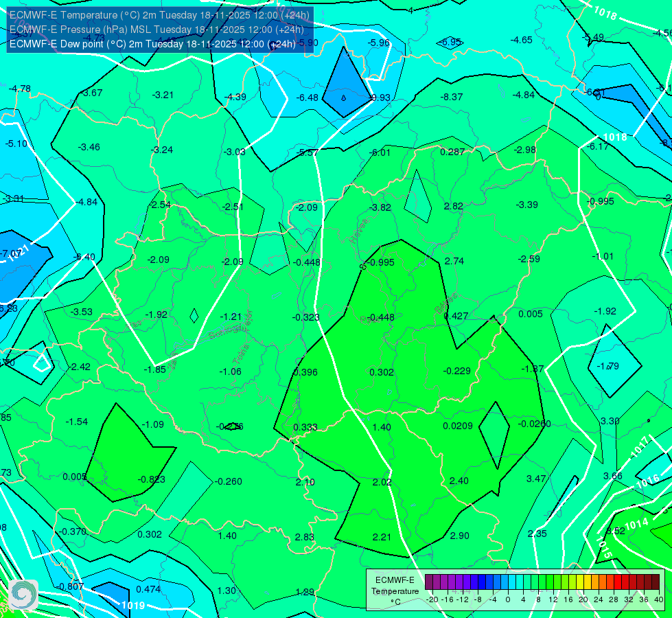
Task: Click the -9.93 dew point value
Action: pos(380,98)
